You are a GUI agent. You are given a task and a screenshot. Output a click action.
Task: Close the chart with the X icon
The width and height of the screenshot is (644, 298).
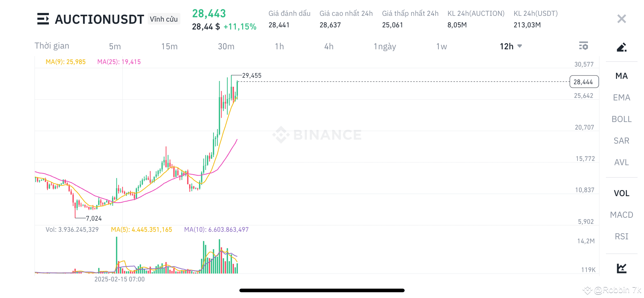[x=621, y=19]
